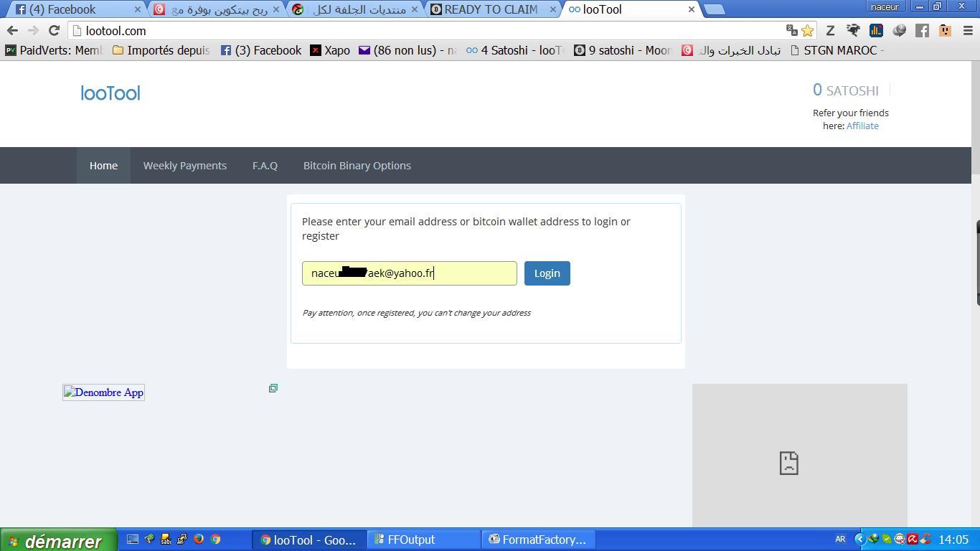Show desktop via quick launch icon
The width and height of the screenshot is (980, 551).
click(x=133, y=540)
